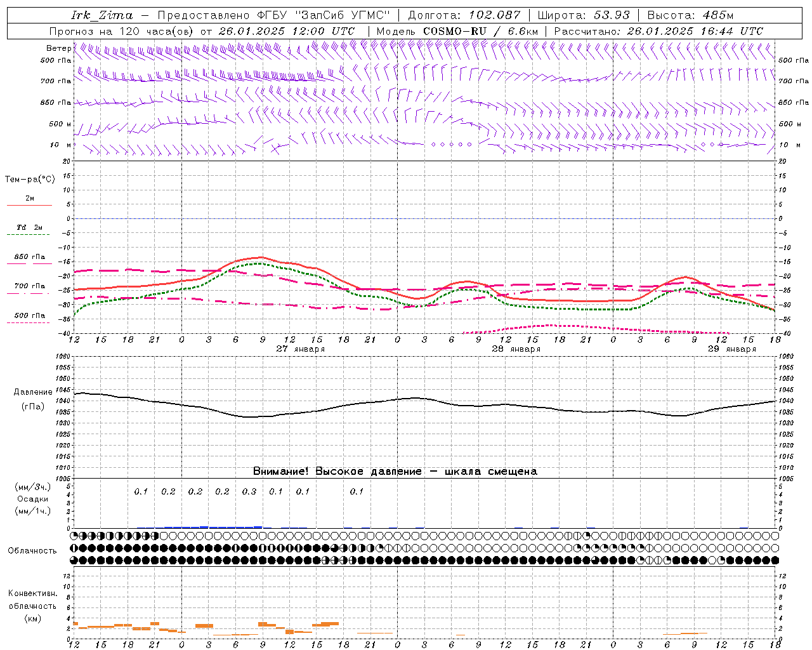Image resolution: width=812 pixels, height=650 pixels.
Task: Select the "(гПа)" unit under Давление
Action: point(33,406)
